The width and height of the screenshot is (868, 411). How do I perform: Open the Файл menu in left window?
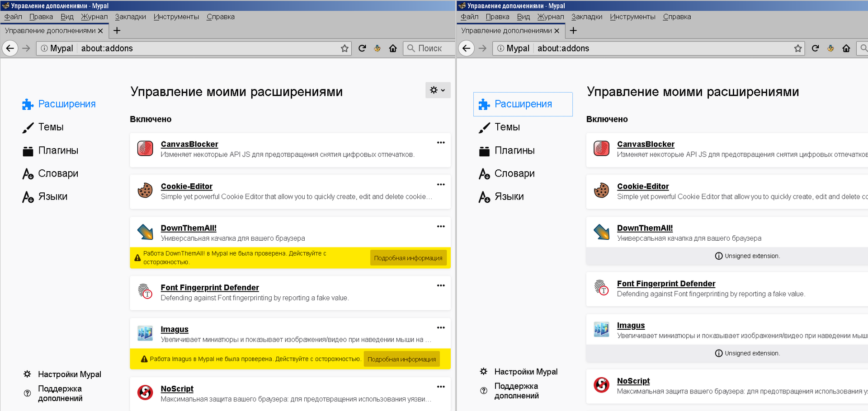pos(13,17)
